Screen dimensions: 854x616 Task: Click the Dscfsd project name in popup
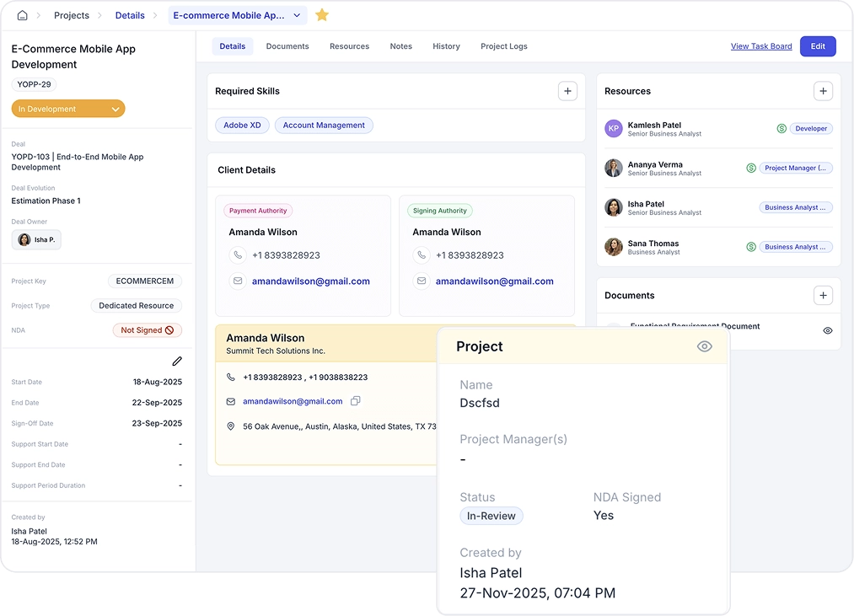click(480, 403)
